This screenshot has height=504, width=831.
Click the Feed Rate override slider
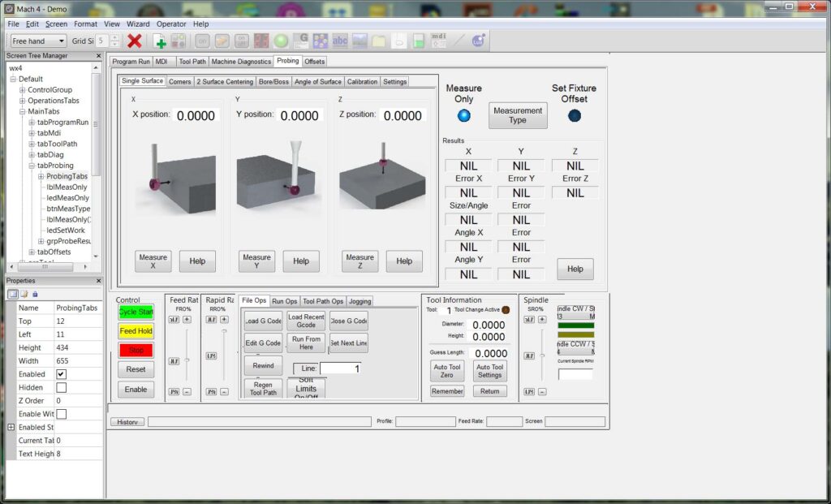pyautogui.click(x=187, y=355)
